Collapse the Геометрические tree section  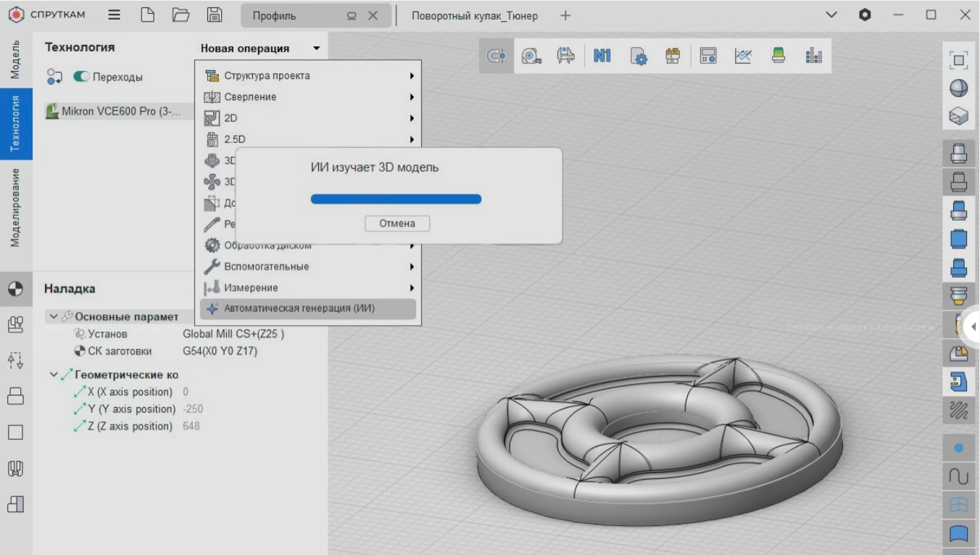(x=54, y=375)
